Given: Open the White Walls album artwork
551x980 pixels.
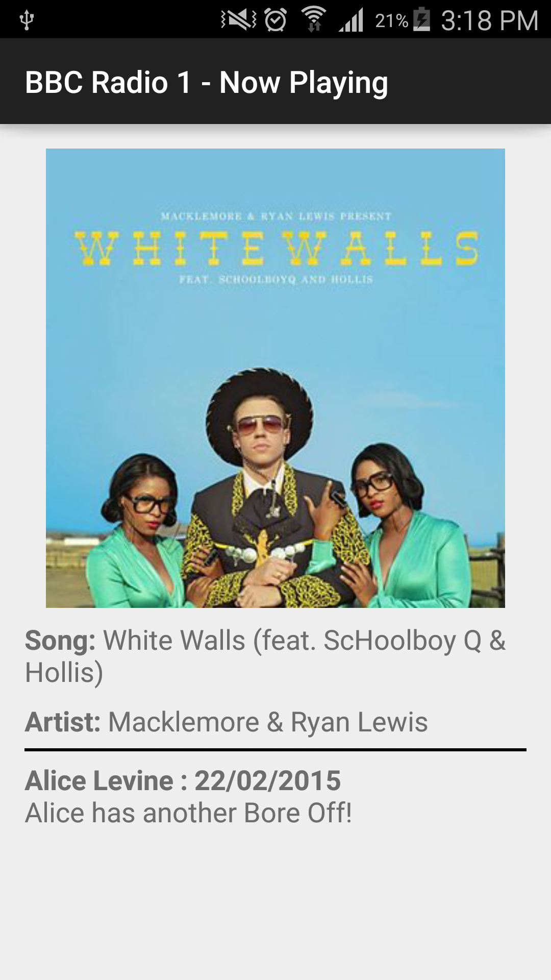Looking at the screenshot, I should [x=275, y=378].
